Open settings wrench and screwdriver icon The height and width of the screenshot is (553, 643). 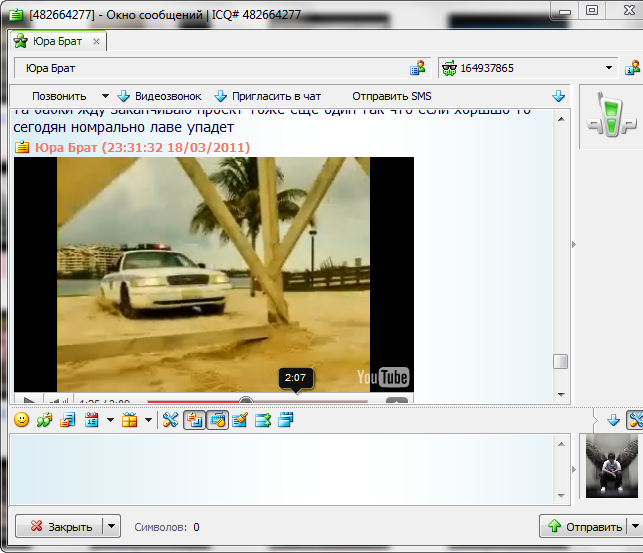[x=170, y=420]
